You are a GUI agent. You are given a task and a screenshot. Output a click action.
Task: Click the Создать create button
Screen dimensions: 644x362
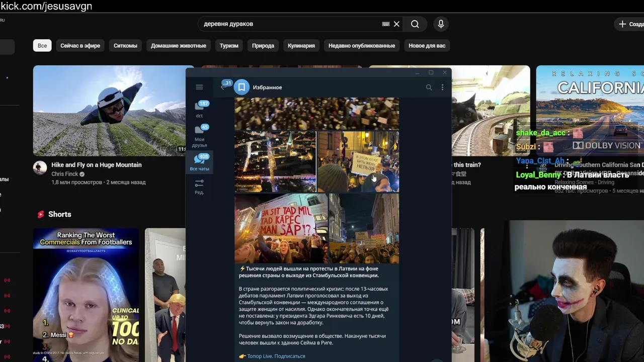click(629, 24)
